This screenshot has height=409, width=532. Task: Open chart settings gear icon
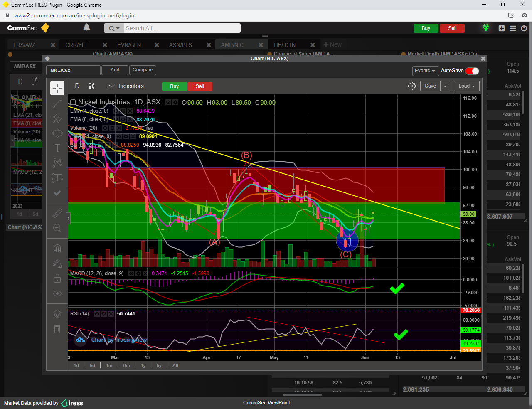(x=411, y=86)
